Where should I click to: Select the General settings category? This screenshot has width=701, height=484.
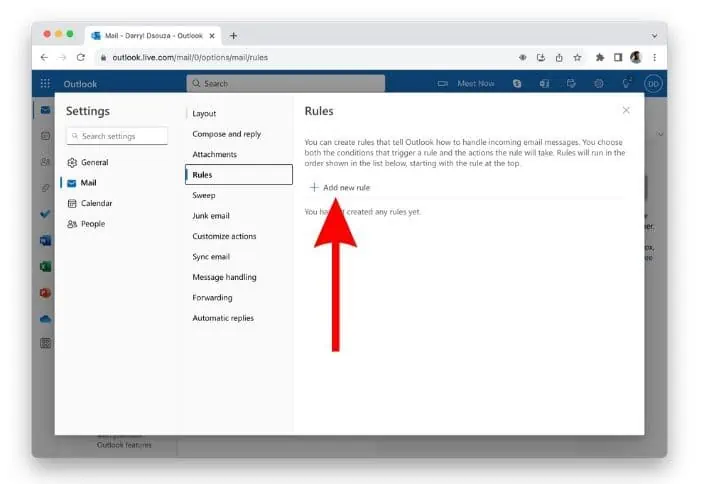click(x=95, y=162)
